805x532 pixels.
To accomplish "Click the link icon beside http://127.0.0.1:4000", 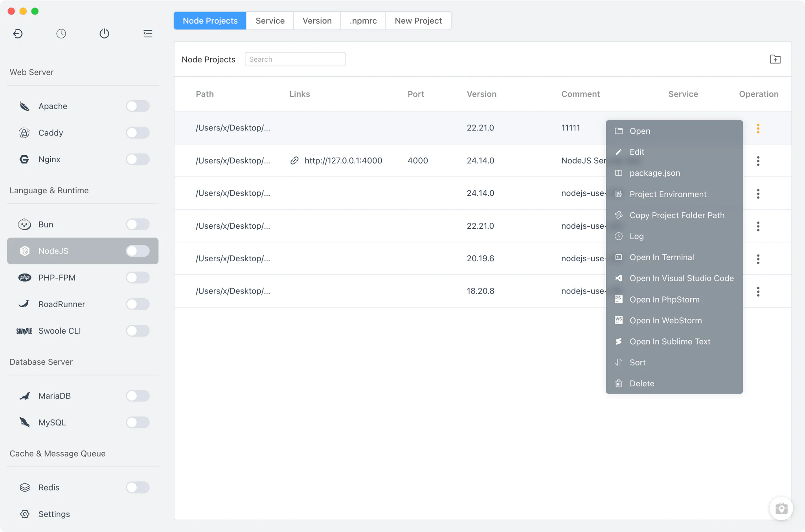I will [294, 160].
